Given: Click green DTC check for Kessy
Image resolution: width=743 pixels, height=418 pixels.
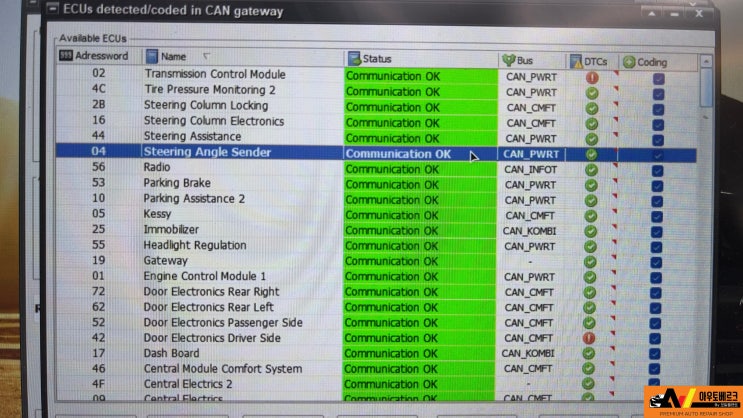Looking at the screenshot, I should (x=590, y=216).
